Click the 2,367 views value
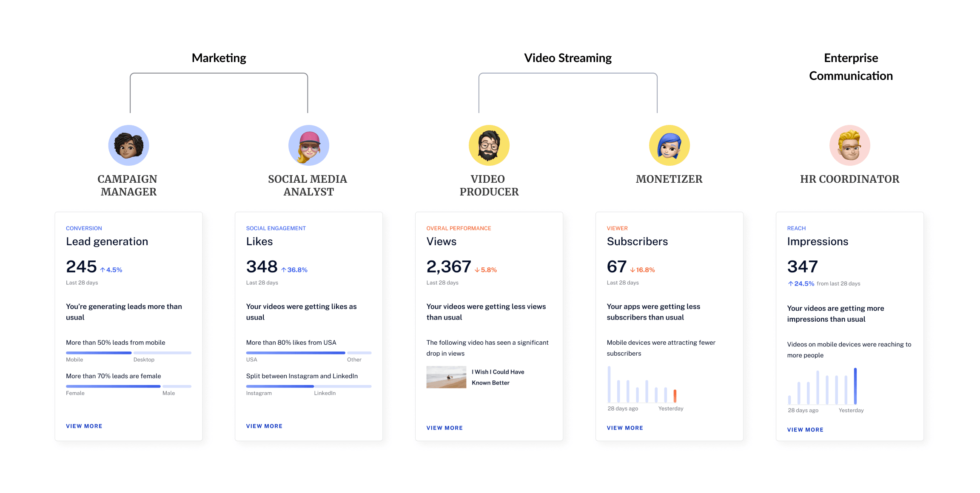 pyautogui.click(x=449, y=266)
